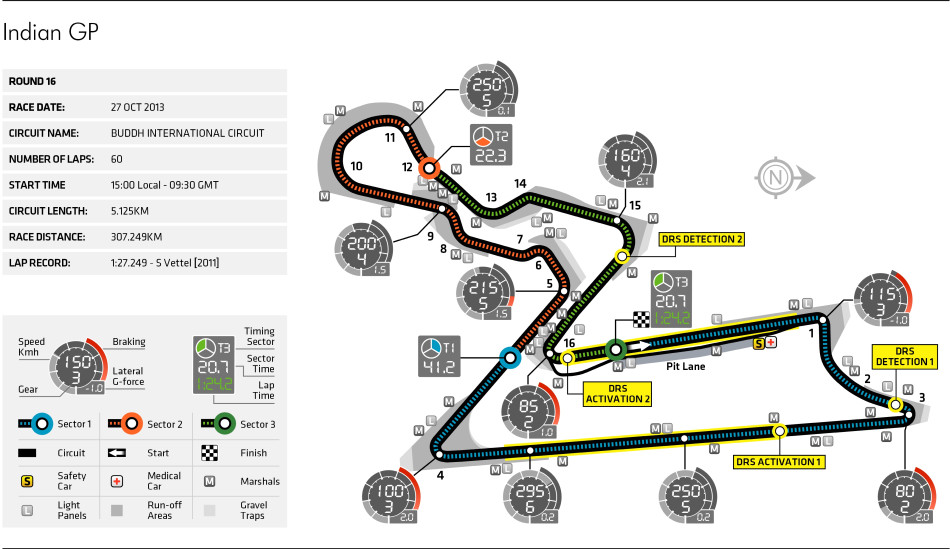Image resolution: width=950 pixels, height=549 pixels.
Task: Click the Sector 1 legend icon
Action: pyautogui.click(x=36, y=424)
